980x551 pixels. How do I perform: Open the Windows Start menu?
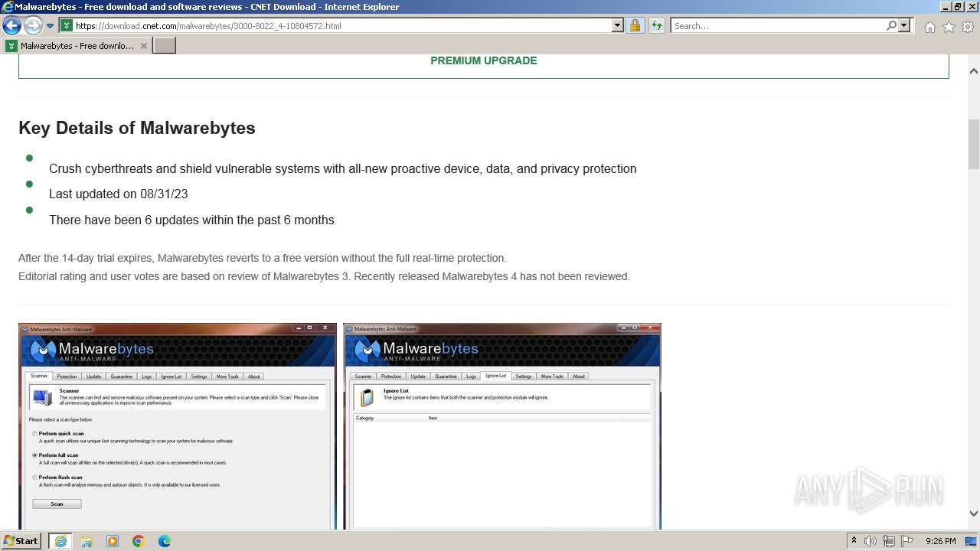point(21,541)
